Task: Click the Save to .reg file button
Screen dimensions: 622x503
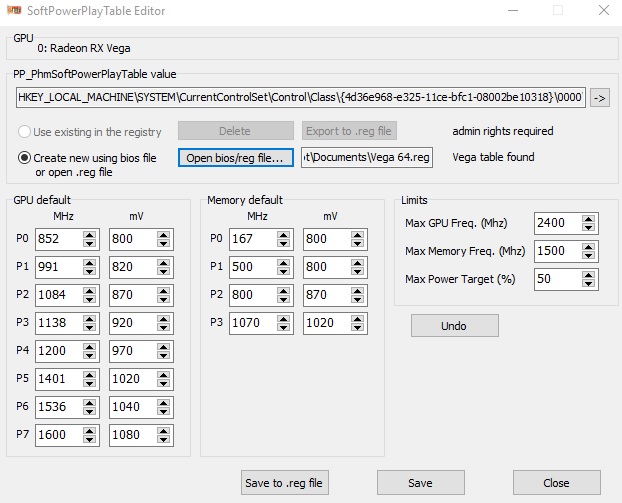Action: (x=285, y=482)
